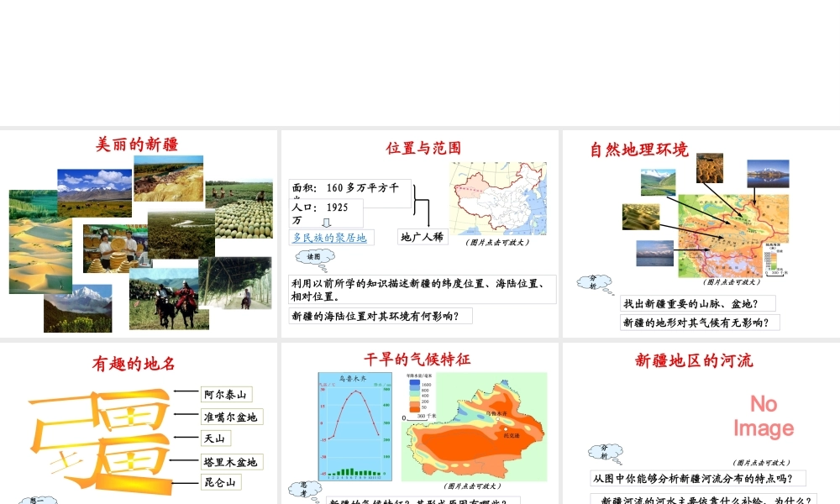Select the 昆仑山 label box
The image size is (840, 504).
[221, 482]
